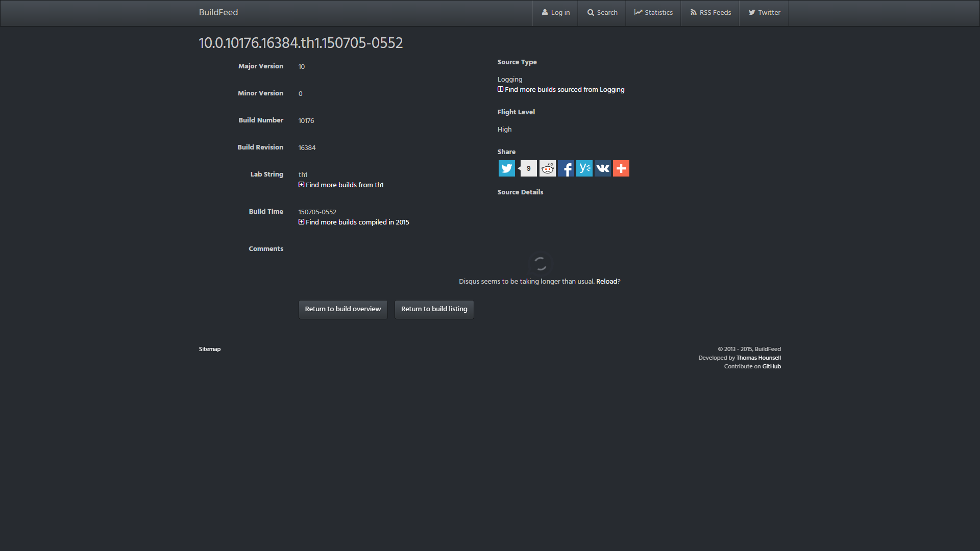Find more builds from th1
The width and height of the screenshot is (980, 551).
(x=341, y=185)
